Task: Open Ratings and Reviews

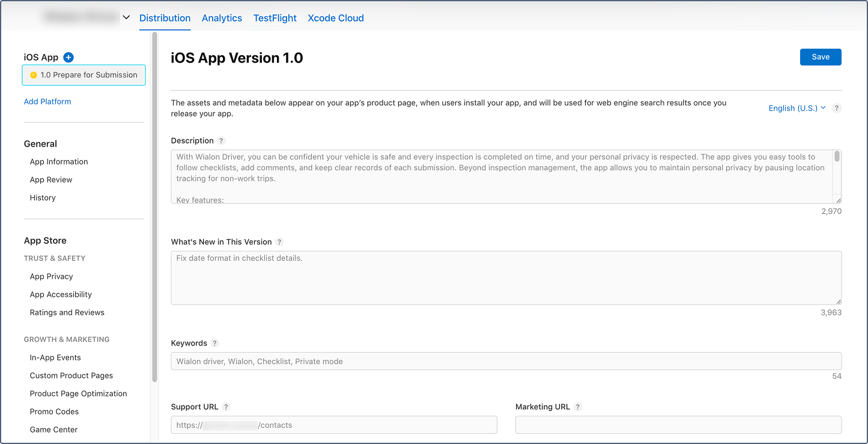Action: pos(67,312)
